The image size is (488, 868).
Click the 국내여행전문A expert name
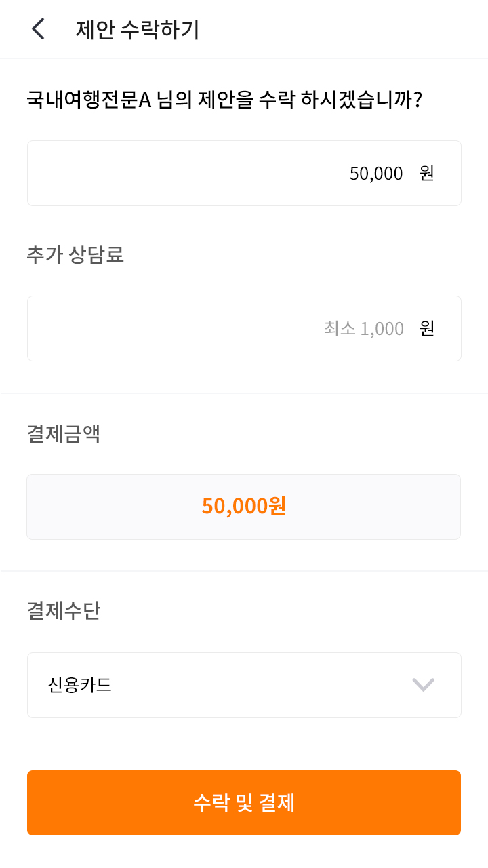(x=88, y=100)
